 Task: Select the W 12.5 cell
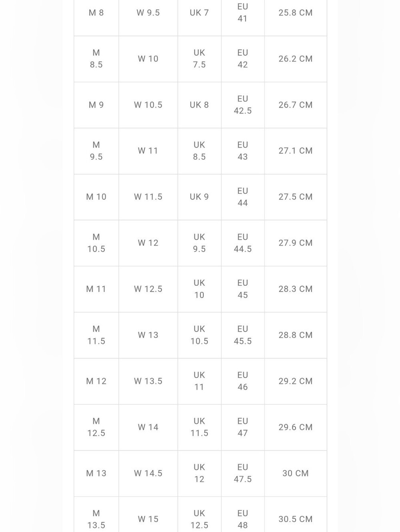click(x=148, y=289)
